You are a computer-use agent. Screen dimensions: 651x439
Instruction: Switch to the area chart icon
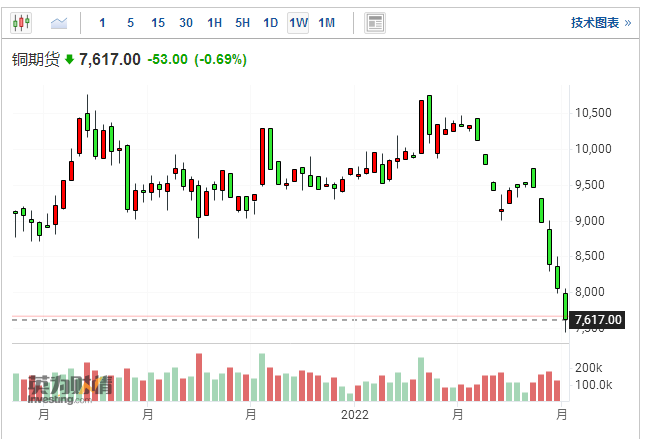(x=59, y=22)
